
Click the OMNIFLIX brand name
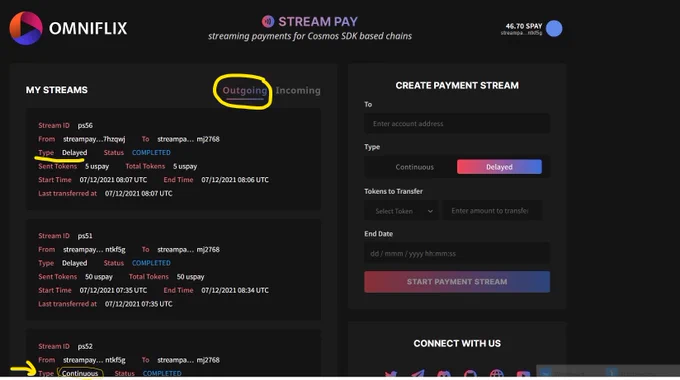[88, 29]
